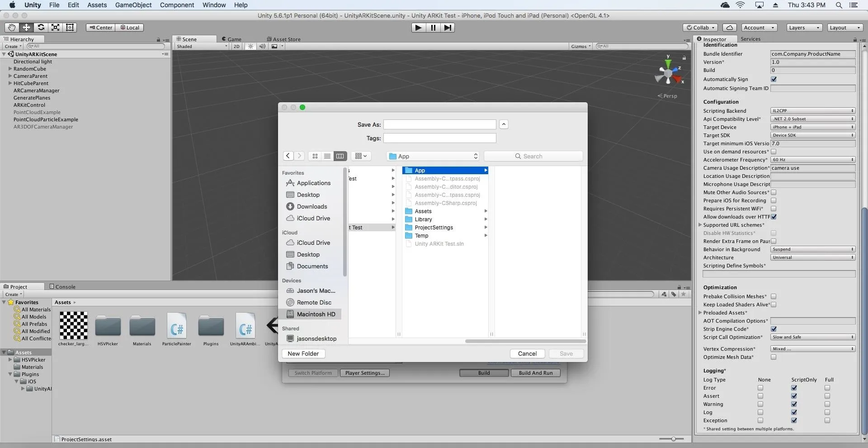The image size is (868, 448).
Task: Toggle Automatically Sign checkbox
Action: pos(774,79)
